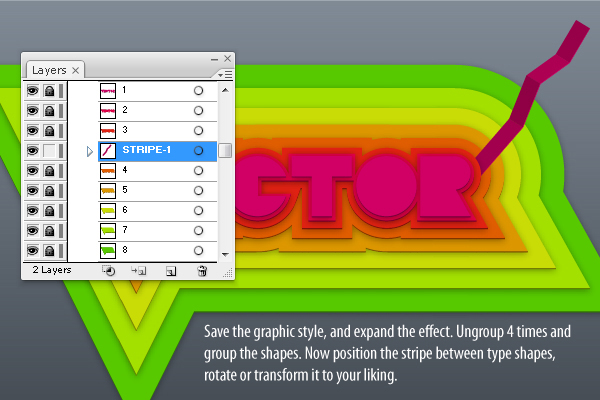Screen dimensions: 600x400
Task: Click the Layers panel scrollbar thumb
Action: tap(225, 150)
